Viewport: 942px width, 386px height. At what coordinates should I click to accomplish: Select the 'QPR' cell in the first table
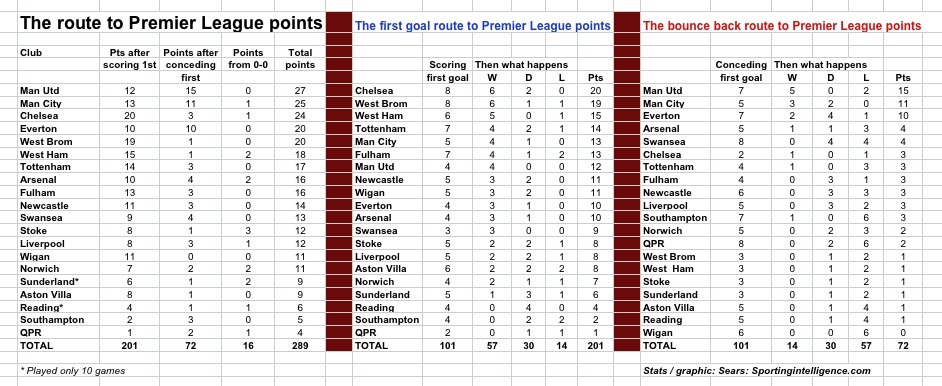click(x=30, y=332)
